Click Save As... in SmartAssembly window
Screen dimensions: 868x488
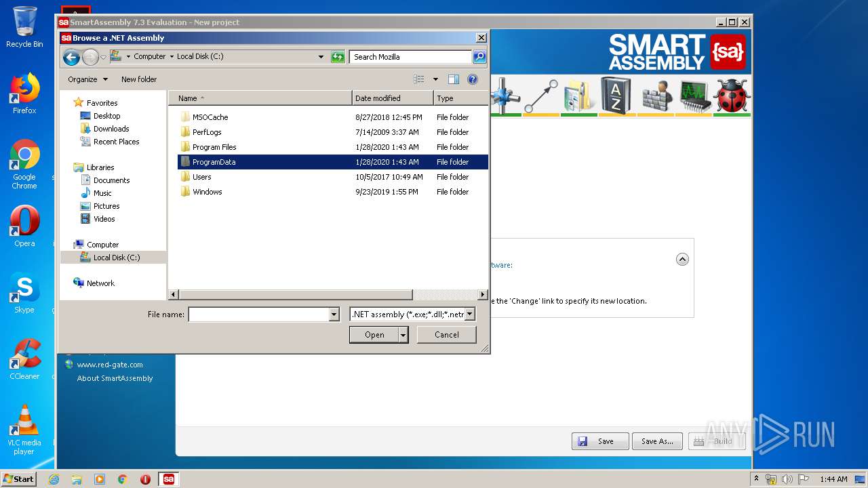pyautogui.click(x=657, y=441)
